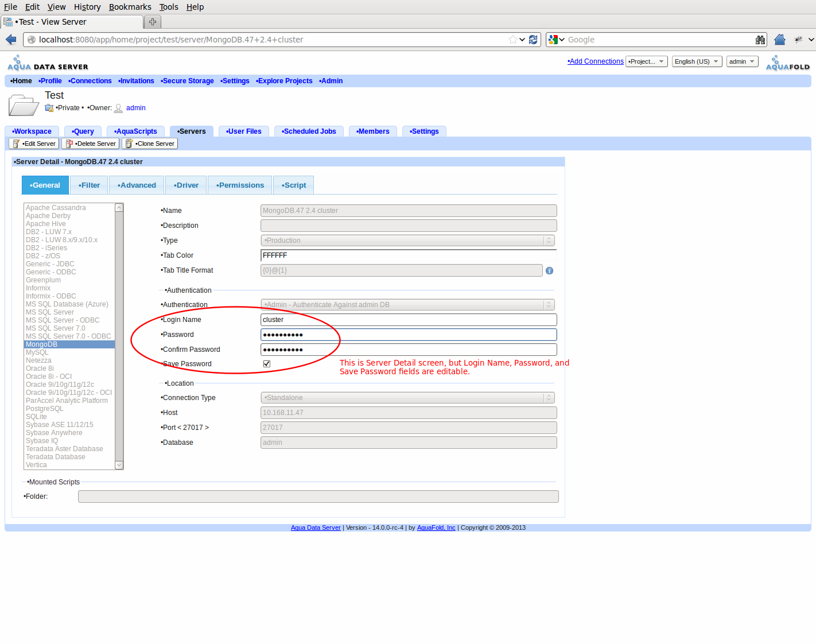Viewport: 816px width, 644px height.
Task: Click the AquaFold logo at top right
Action: coord(787,63)
